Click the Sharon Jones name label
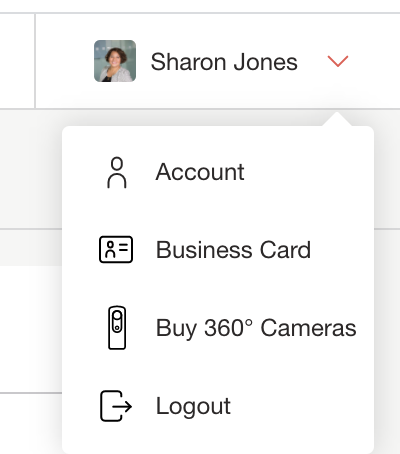 [x=224, y=62]
